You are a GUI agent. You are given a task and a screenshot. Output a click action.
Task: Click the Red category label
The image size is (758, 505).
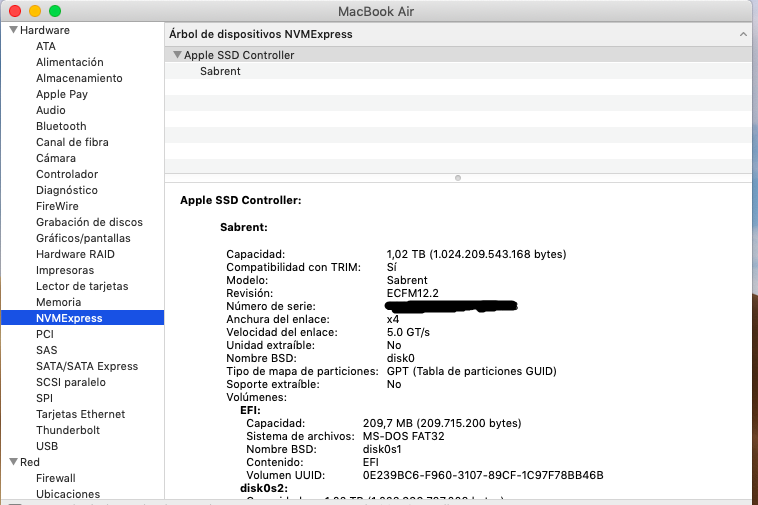pos(29,462)
